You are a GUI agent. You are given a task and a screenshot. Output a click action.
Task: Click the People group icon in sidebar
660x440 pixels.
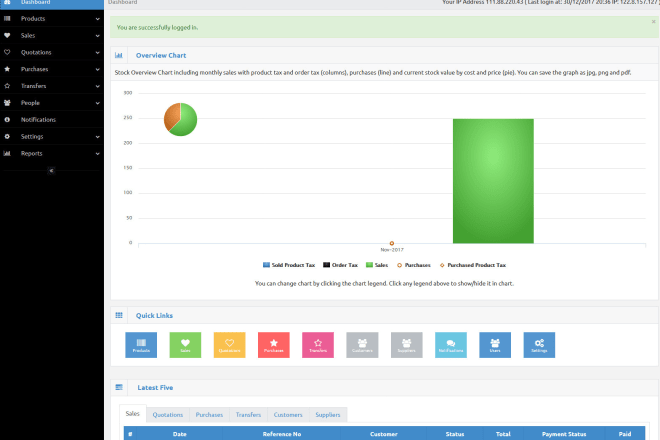point(7,103)
